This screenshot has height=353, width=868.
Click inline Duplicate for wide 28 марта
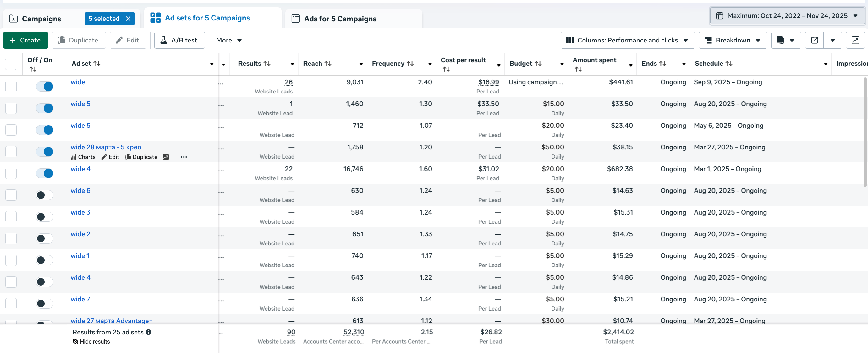[141, 157]
